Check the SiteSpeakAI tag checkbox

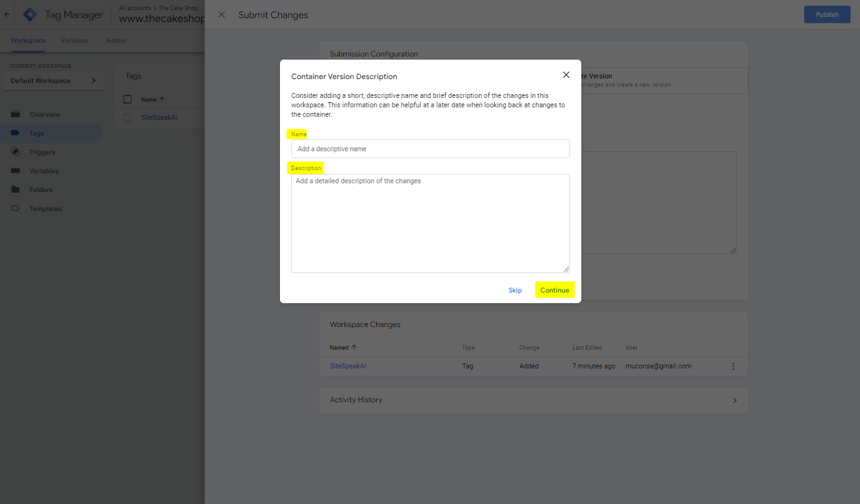(x=127, y=117)
